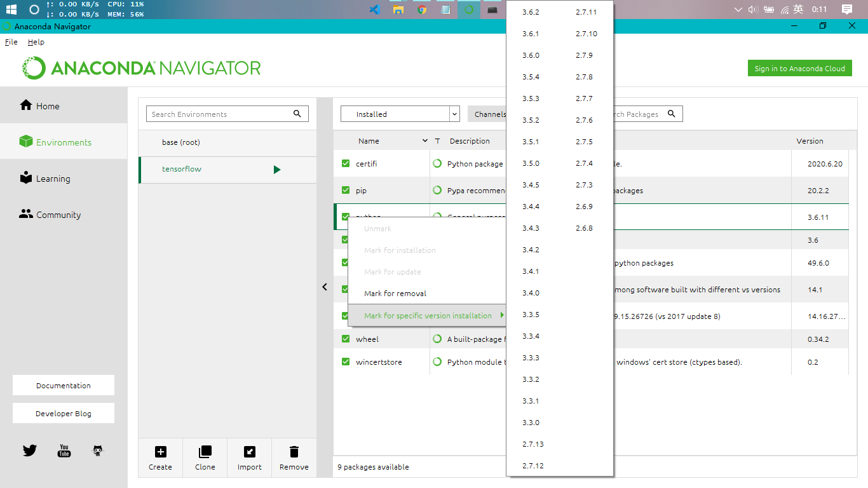Image resolution: width=868 pixels, height=488 pixels.
Task: Click the Version column header
Action: click(810, 141)
